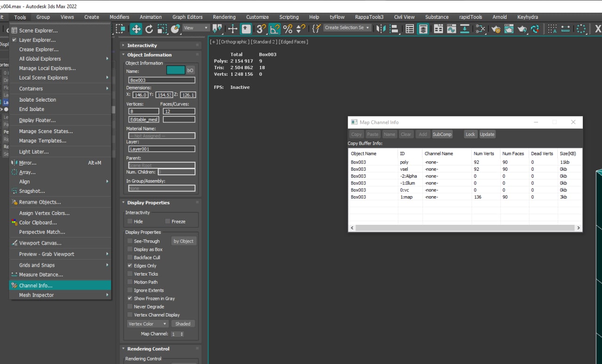Collapse the Display Properties rollout
This screenshot has height=364, width=602.
pyautogui.click(x=148, y=203)
